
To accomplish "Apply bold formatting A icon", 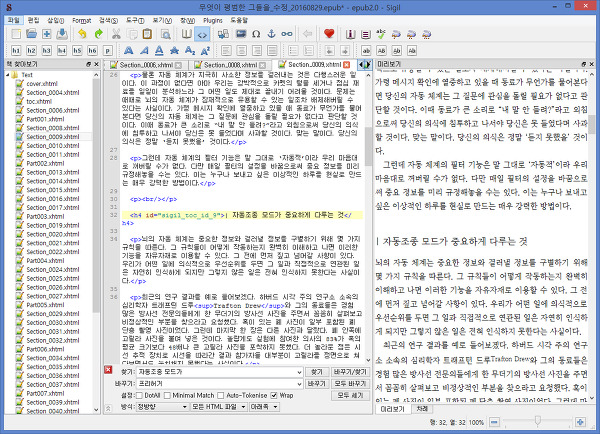I will [x=129, y=51].
